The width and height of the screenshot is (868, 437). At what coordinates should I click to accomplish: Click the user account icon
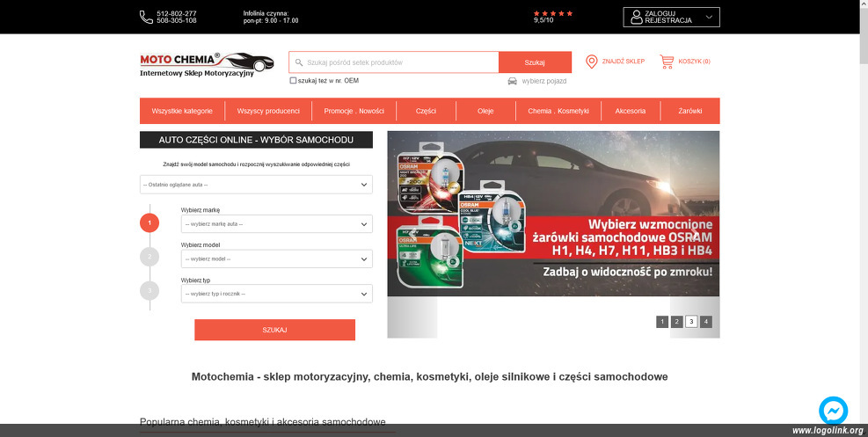coord(637,18)
